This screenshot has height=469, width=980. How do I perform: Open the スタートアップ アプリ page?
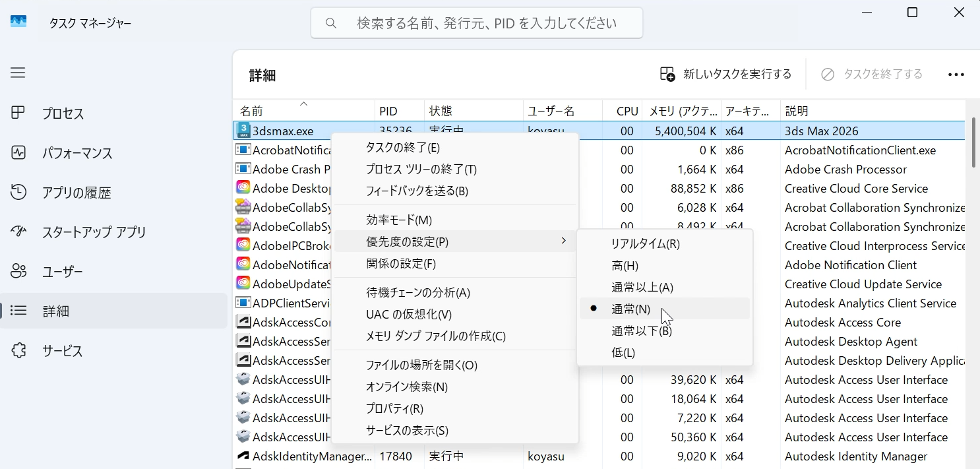115,232
